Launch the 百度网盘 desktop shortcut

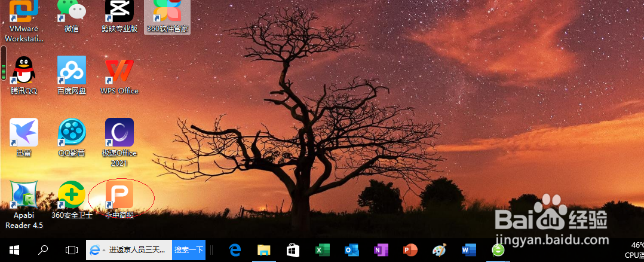pos(72,75)
